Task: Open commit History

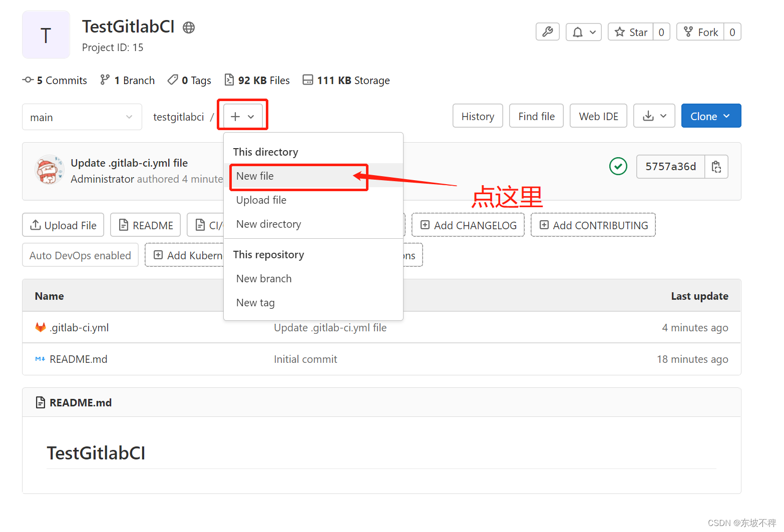Action: click(478, 116)
